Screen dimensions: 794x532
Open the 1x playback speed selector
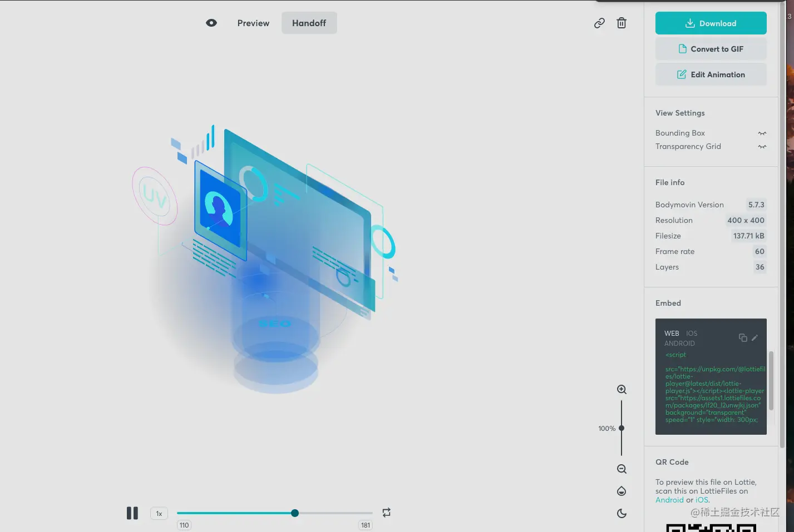[159, 514]
